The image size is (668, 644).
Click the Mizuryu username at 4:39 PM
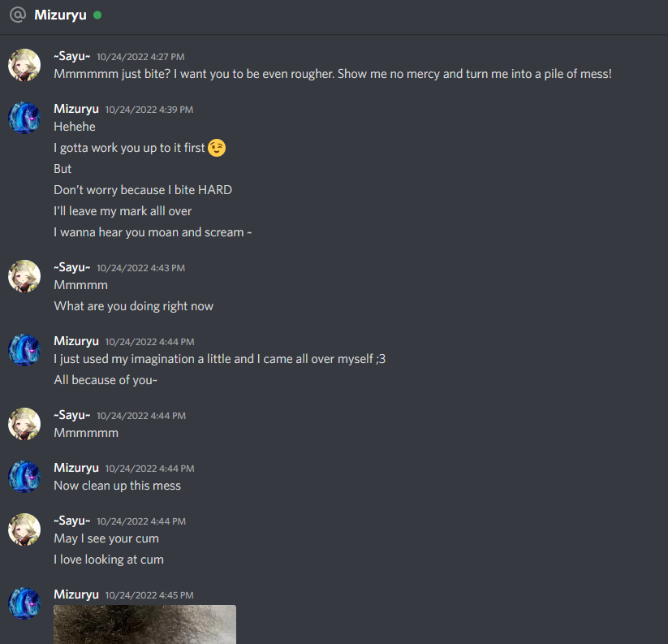[76, 109]
